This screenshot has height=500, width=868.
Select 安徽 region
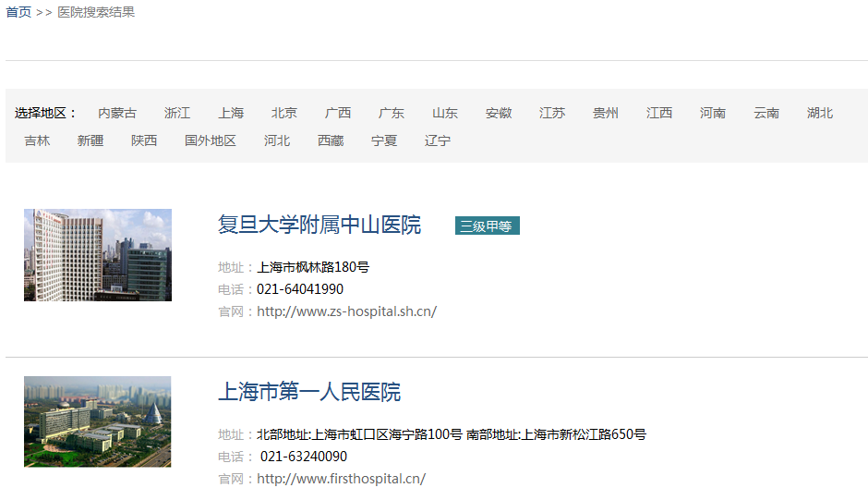(499, 113)
